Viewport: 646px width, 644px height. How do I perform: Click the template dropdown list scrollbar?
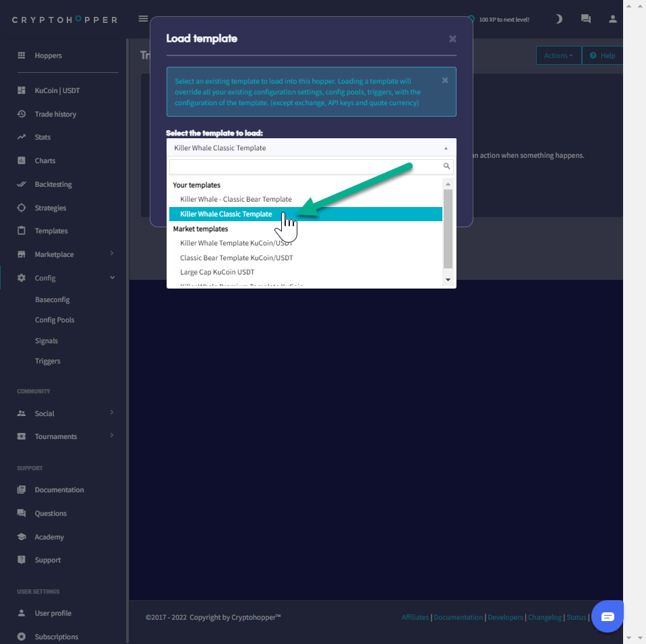pos(448,229)
